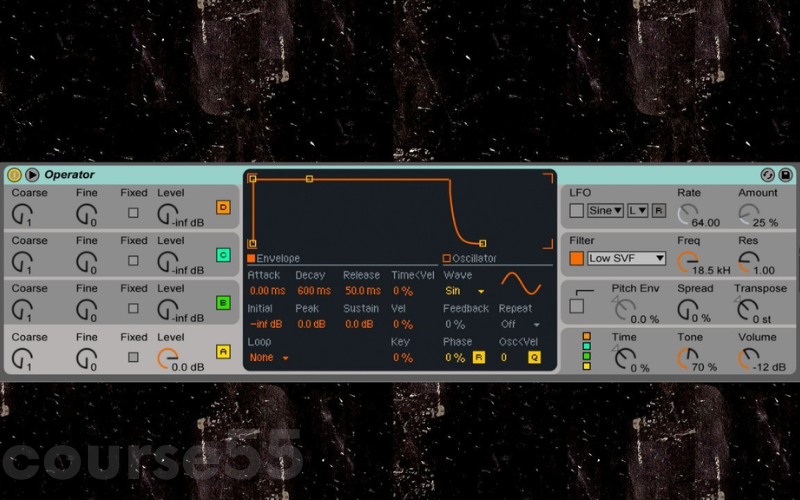The width and height of the screenshot is (800, 500).
Task: Click the Pitch Env amount knob
Action: pyautogui.click(x=626, y=310)
